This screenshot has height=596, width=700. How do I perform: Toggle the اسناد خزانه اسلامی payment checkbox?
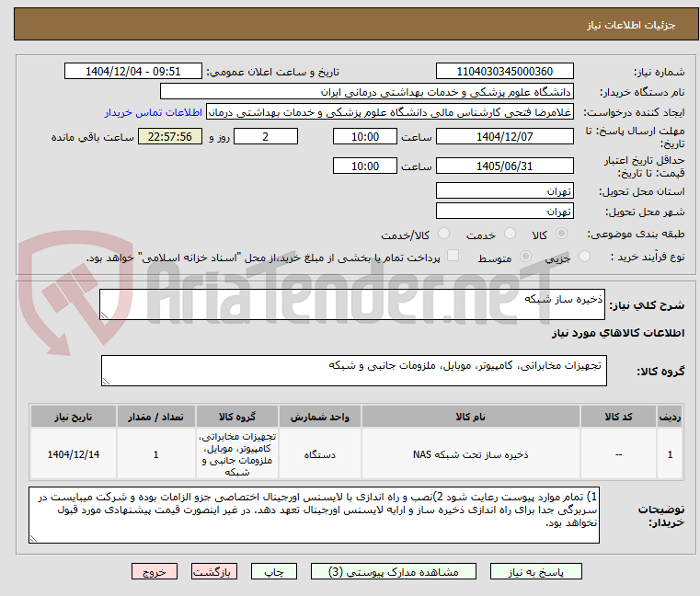[x=453, y=256]
